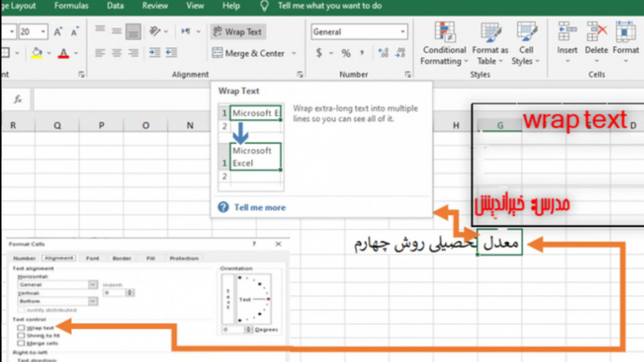Click the Orientation angled text icon

(155, 31)
